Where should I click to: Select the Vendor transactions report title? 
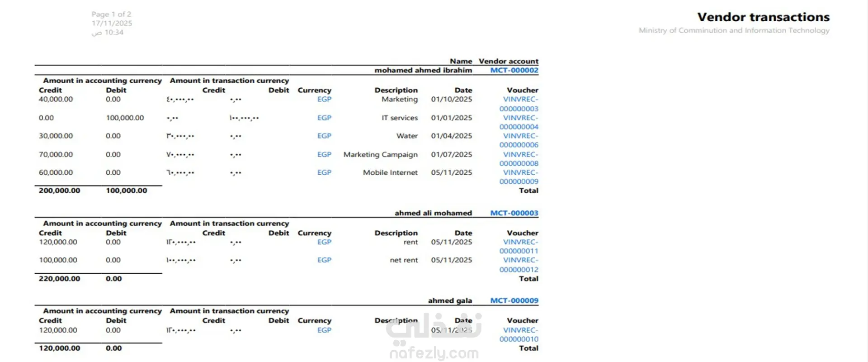pyautogui.click(x=763, y=17)
